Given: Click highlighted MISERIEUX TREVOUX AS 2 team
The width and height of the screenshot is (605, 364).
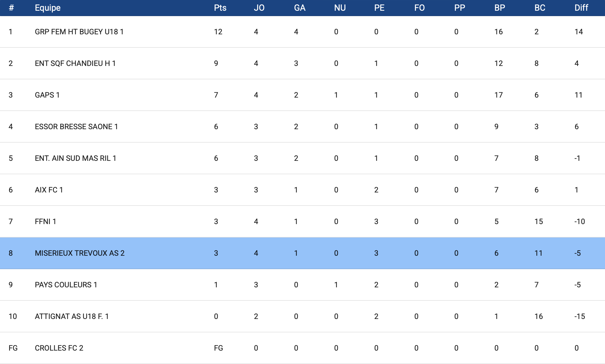Looking at the screenshot, I should [80, 253].
